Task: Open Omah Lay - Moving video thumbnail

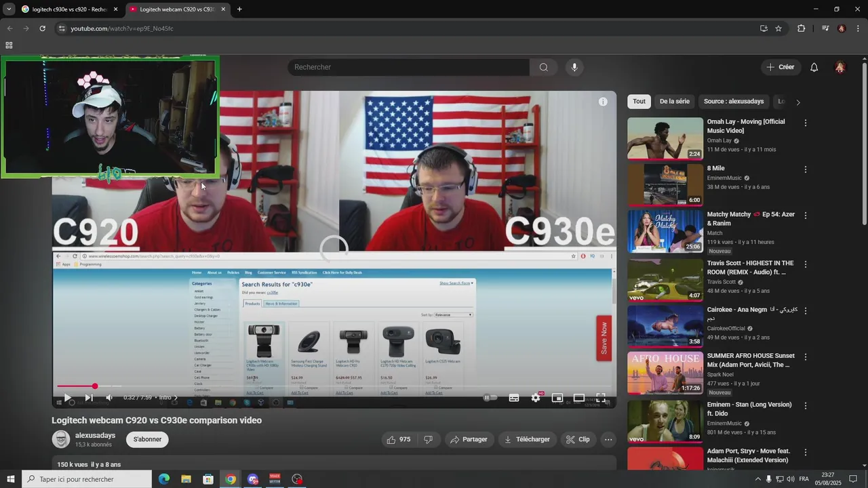Action: 665,139
